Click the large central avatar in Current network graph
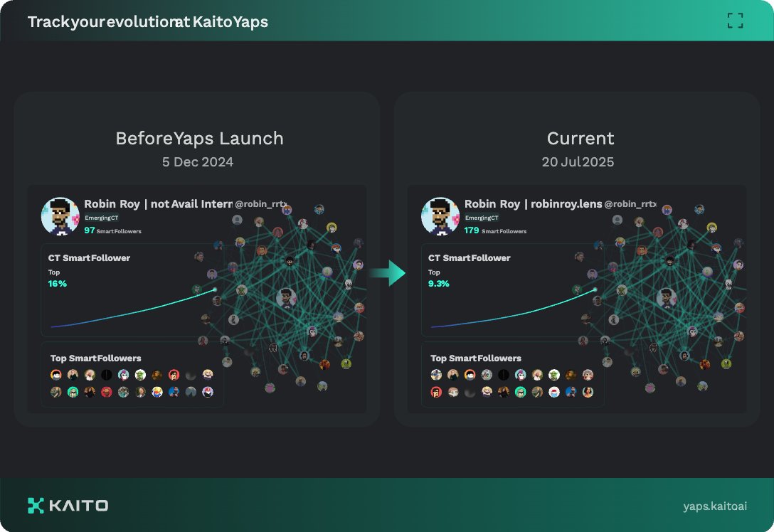The height and width of the screenshot is (532, 774). click(x=667, y=298)
